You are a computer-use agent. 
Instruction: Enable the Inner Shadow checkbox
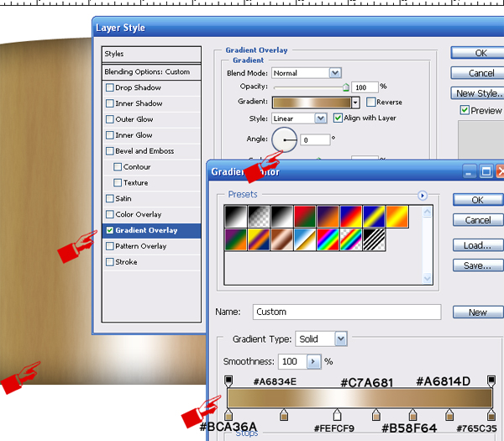pyautogui.click(x=109, y=103)
